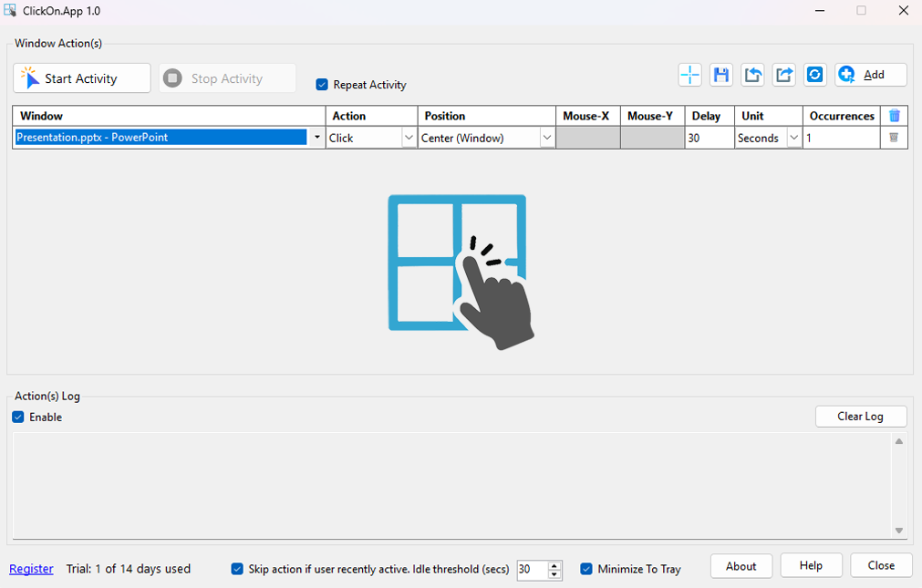Click the blue trash icon in table header
This screenshot has width=922, height=588.
pos(895,115)
